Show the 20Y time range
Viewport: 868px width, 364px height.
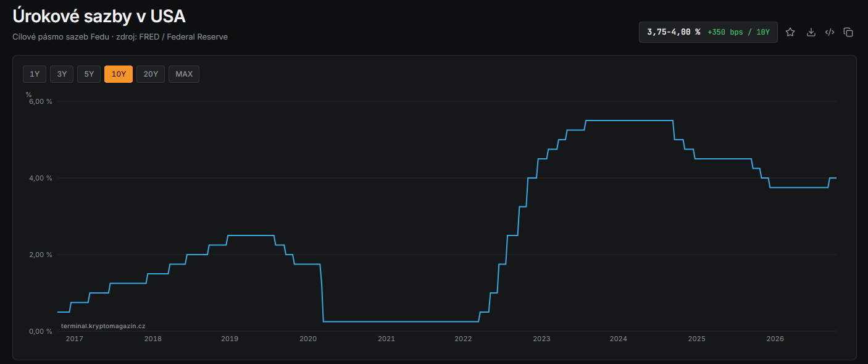pos(151,74)
